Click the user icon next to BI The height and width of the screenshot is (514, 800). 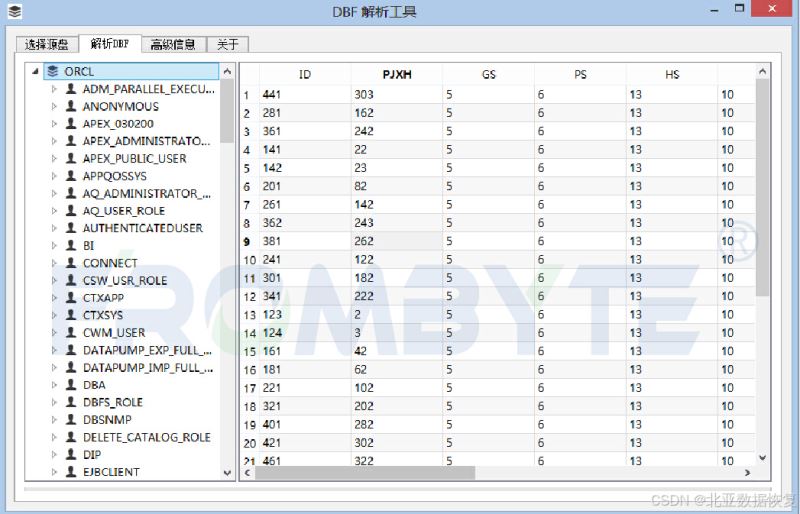[x=71, y=245]
